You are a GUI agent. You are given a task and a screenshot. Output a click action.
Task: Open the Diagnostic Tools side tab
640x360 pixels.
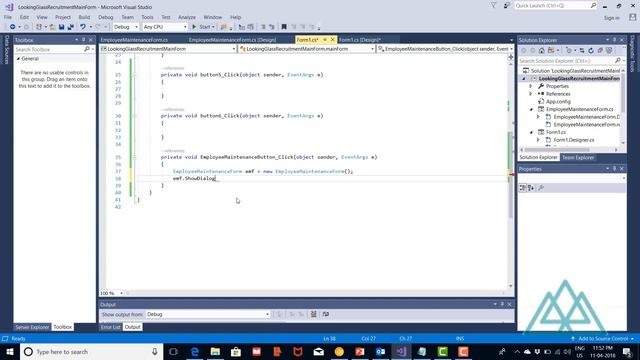tap(633, 54)
